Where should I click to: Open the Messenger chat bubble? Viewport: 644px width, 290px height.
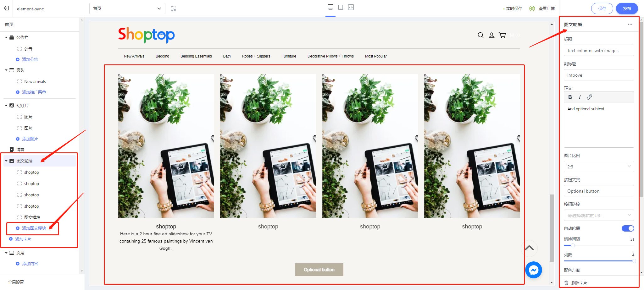tap(534, 270)
